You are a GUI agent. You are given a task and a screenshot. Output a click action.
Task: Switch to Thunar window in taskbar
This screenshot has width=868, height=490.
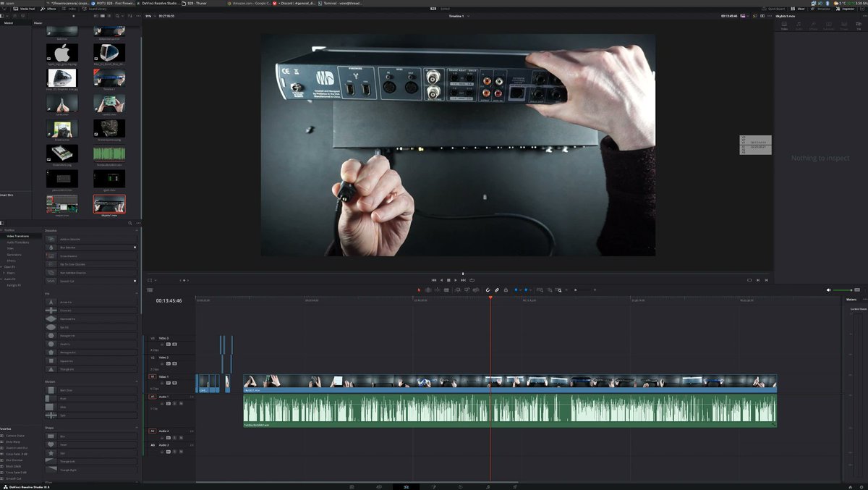point(195,3)
